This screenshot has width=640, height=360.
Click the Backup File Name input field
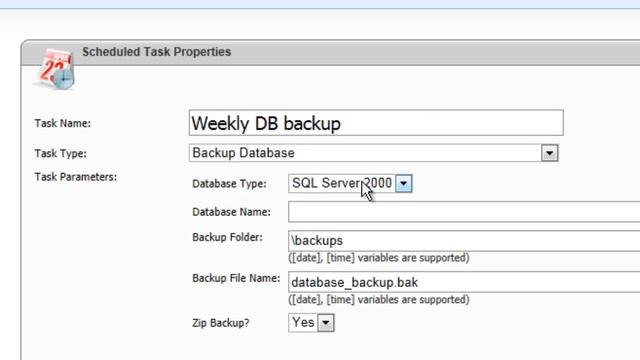click(464, 282)
